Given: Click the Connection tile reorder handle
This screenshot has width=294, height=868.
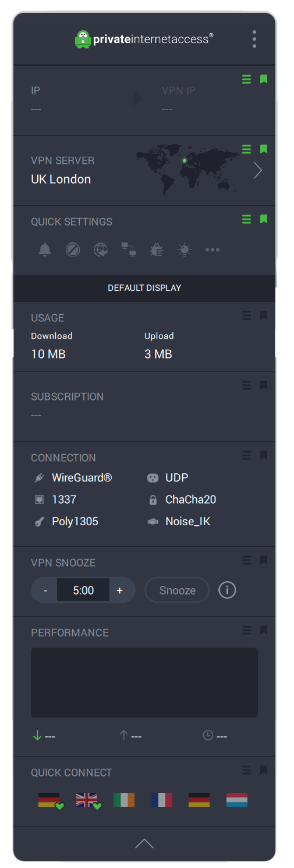Looking at the screenshot, I should pos(247,455).
